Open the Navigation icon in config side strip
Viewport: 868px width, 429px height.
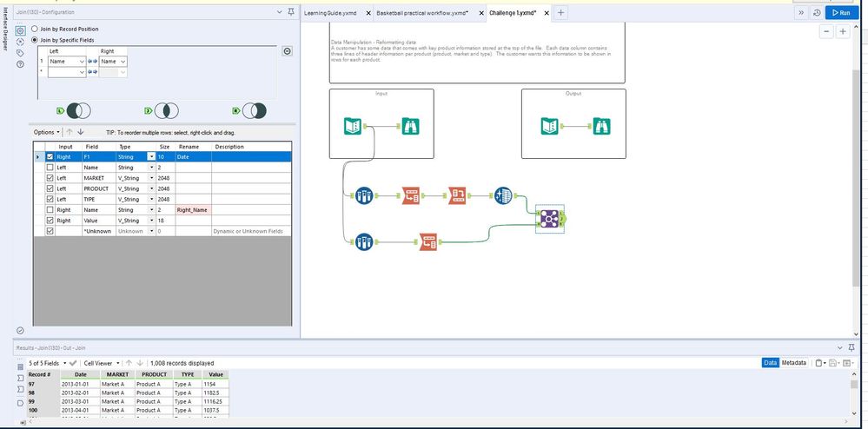(x=21, y=42)
